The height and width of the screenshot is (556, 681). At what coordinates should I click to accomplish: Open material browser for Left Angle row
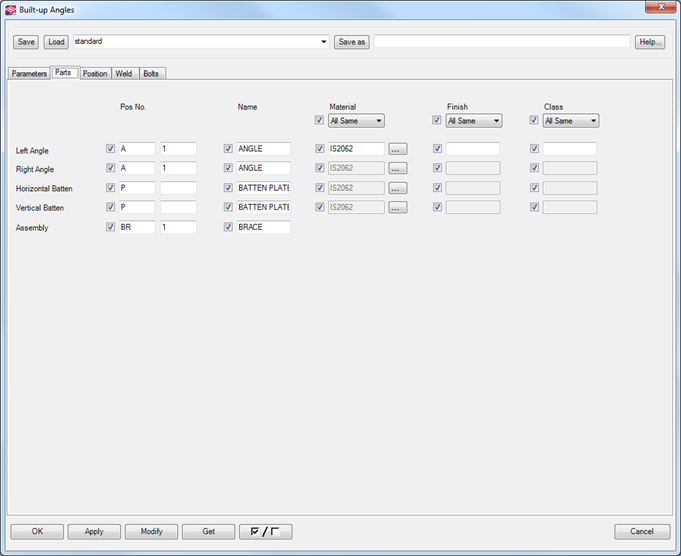(x=398, y=149)
